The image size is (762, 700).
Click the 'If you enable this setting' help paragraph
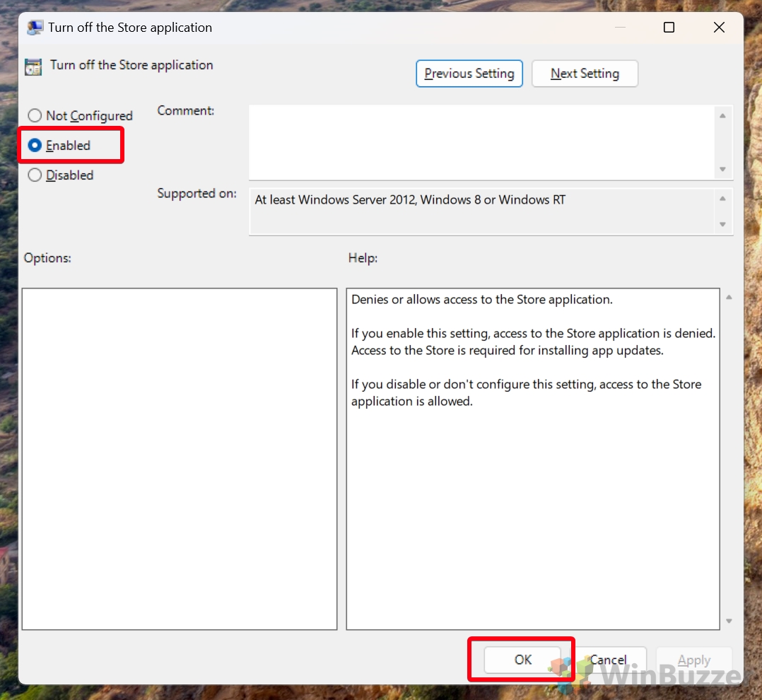click(534, 342)
